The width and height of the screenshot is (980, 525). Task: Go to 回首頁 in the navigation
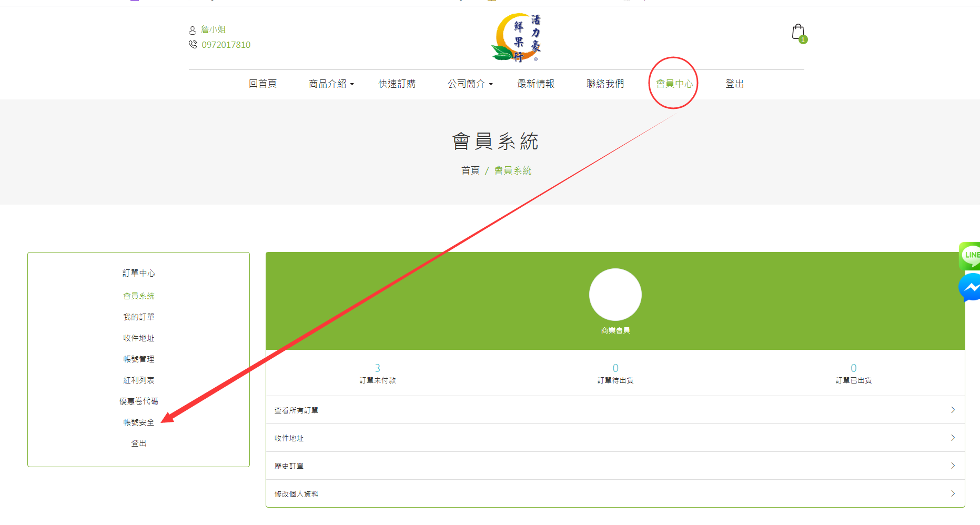click(x=262, y=84)
